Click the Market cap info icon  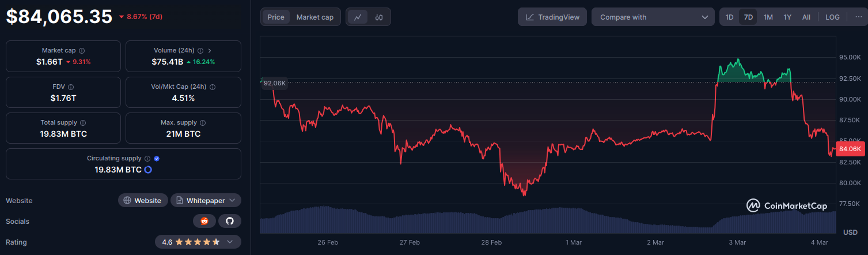tap(82, 51)
